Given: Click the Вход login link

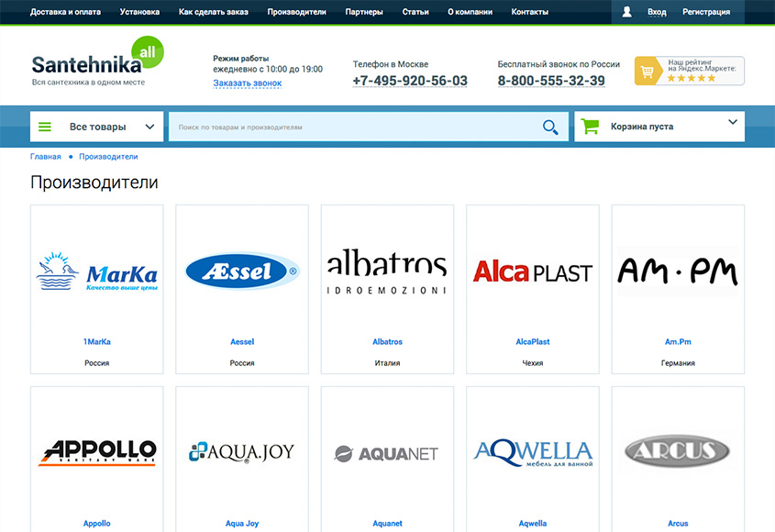Looking at the screenshot, I should pyautogui.click(x=657, y=12).
